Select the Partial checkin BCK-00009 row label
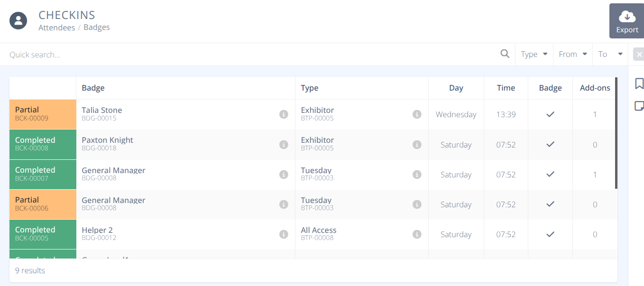The width and height of the screenshot is (644, 286). point(43,114)
